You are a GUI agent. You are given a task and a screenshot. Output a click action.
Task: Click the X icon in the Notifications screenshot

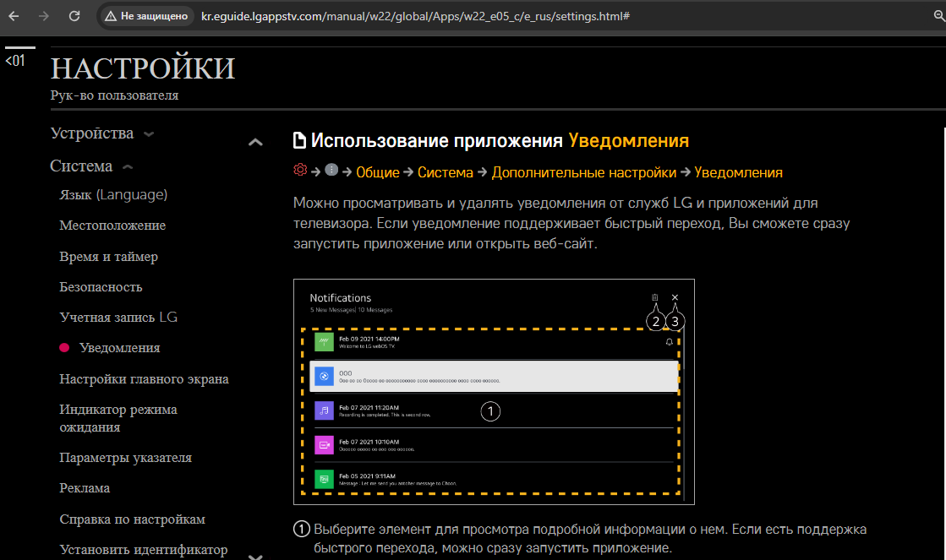[675, 298]
